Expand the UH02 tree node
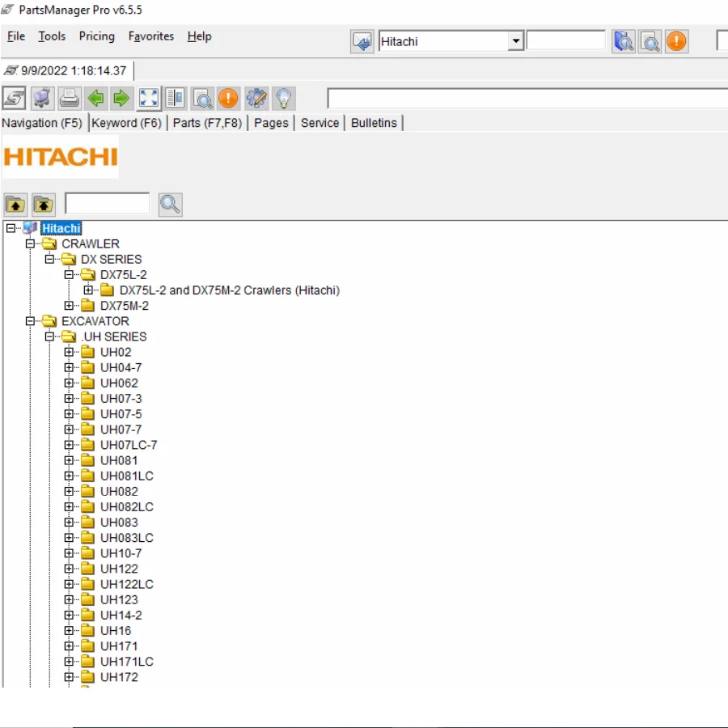728x728 pixels. point(70,352)
